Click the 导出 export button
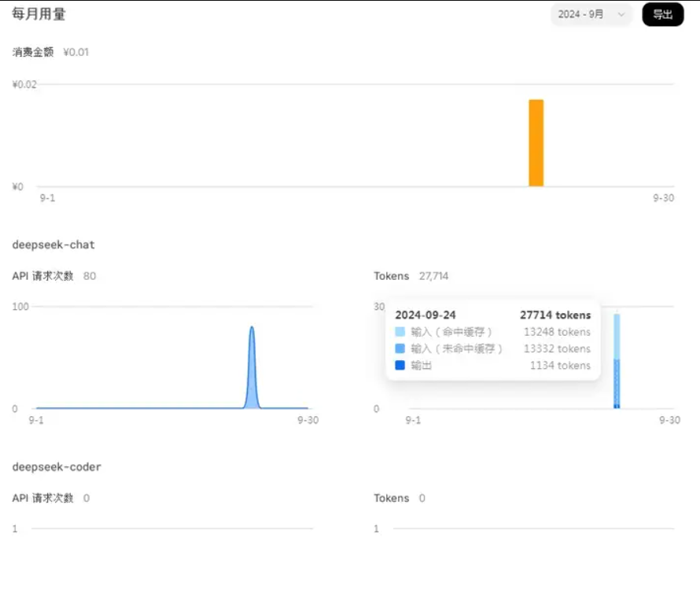The height and width of the screenshot is (604, 700). point(662,15)
